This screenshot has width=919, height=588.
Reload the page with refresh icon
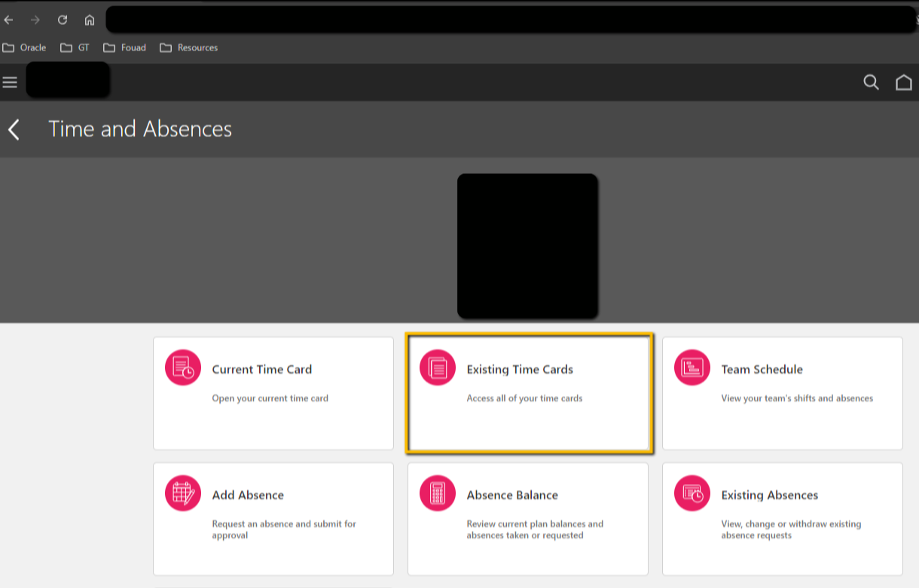pyautogui.click(x=63, y=20)
